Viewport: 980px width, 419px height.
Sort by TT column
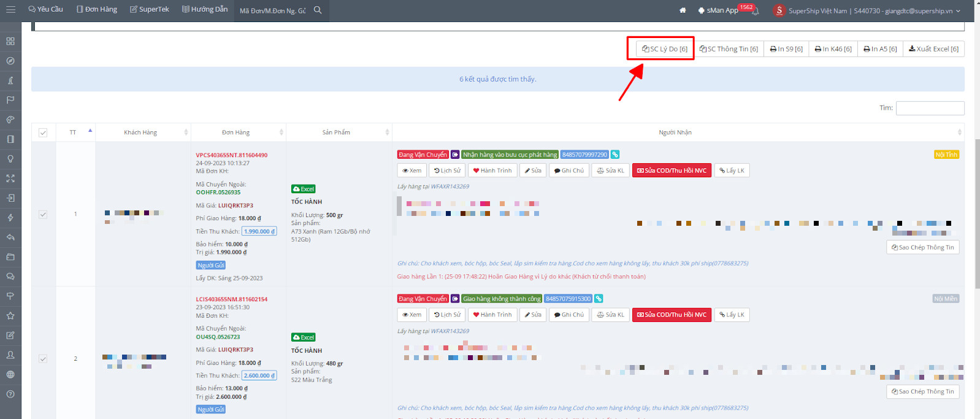pyautogui.click(x=75, y=133)
